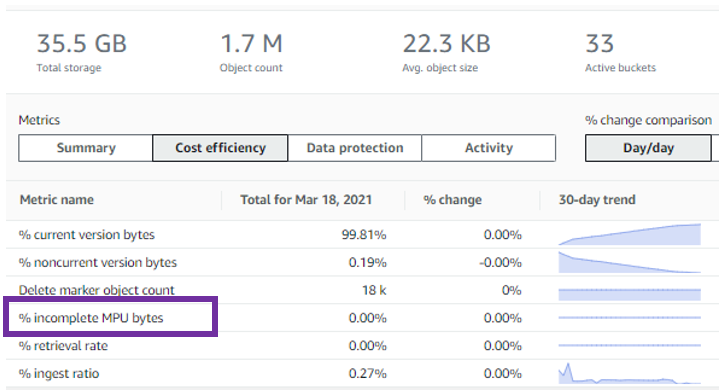Image resolution: width=727 pixels, height=391 pixels.
Task: Choose Day/day percent change comparison
Action: click(x=648, y=148)
